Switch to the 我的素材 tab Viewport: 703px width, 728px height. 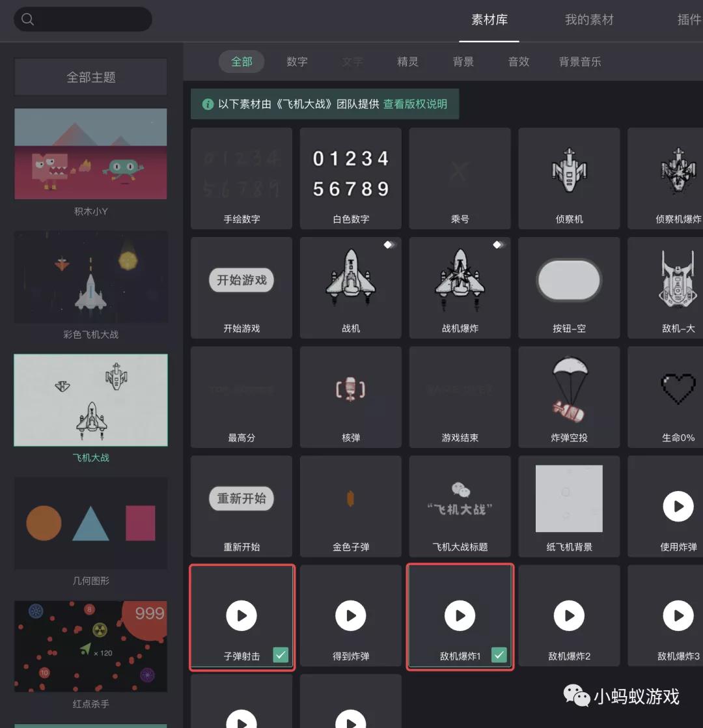tap(589, 20)
